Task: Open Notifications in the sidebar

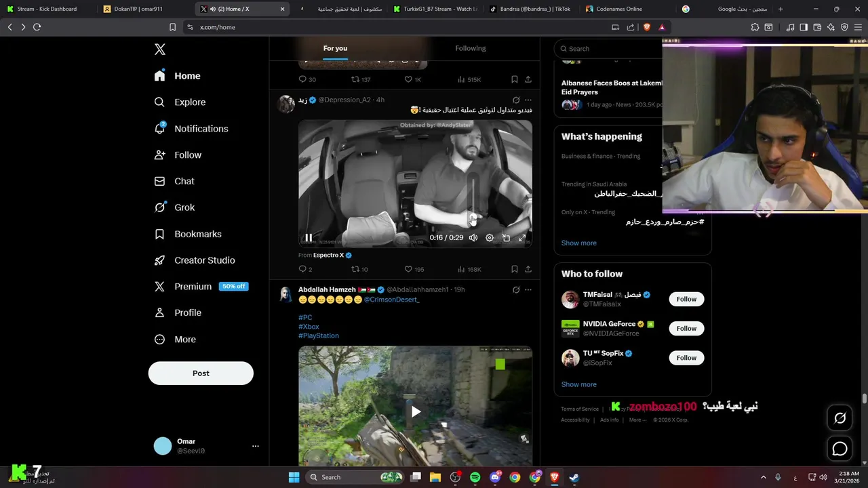Action: point(191,129)
